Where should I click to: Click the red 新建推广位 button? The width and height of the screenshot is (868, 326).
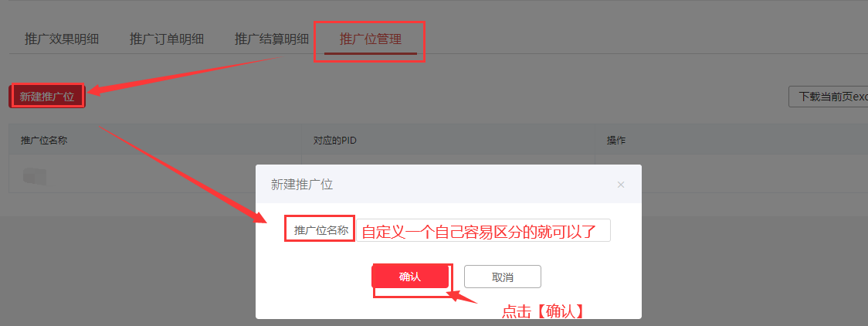[x=47, y=97]
